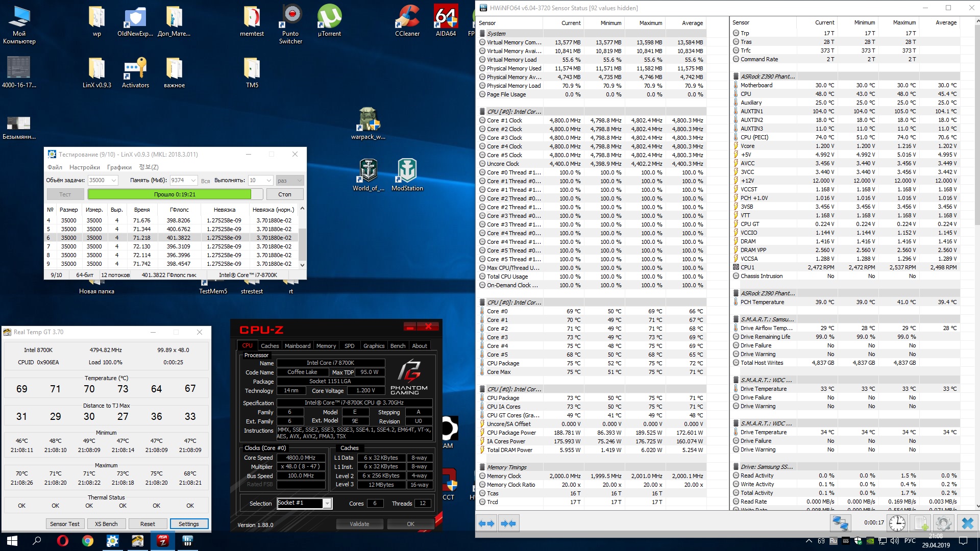The height and width of the screenshot is (551, 980).
Task: Open HWiNFO remote network monitoring icon
Action: click(x=840, y=523)
